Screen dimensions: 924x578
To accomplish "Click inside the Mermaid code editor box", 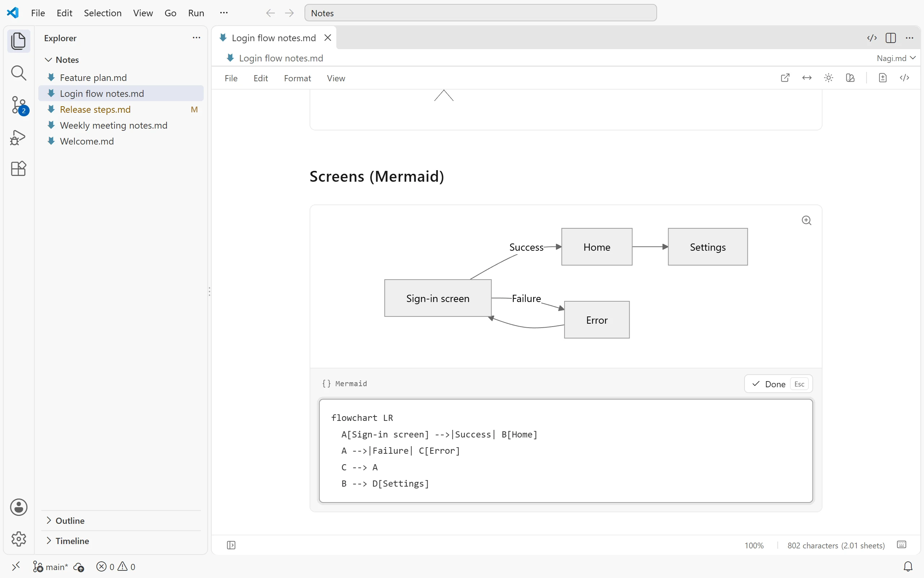I will tap(566, 451).
